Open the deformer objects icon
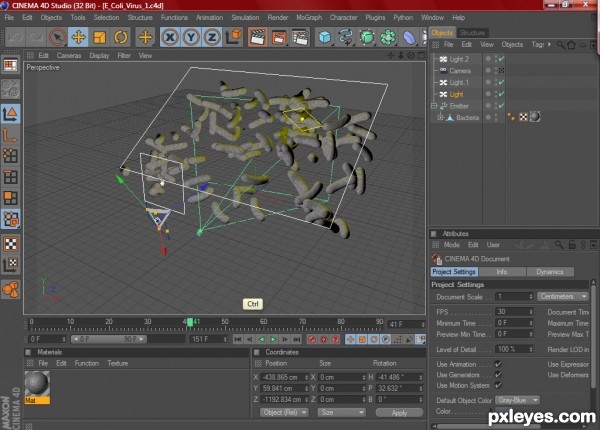The width and height of the screenshot is (600, 430). click(x=409, y=37)
